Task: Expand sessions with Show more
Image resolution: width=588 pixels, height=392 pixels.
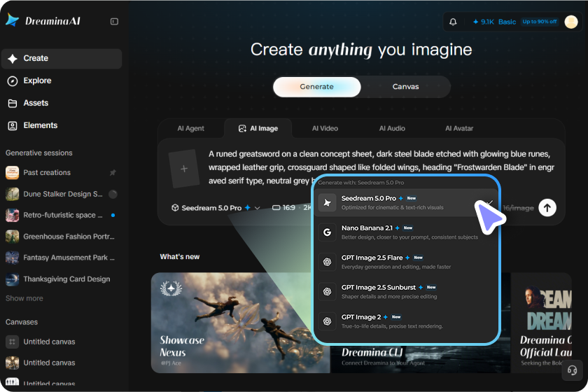Action: [x=24, y=298]
